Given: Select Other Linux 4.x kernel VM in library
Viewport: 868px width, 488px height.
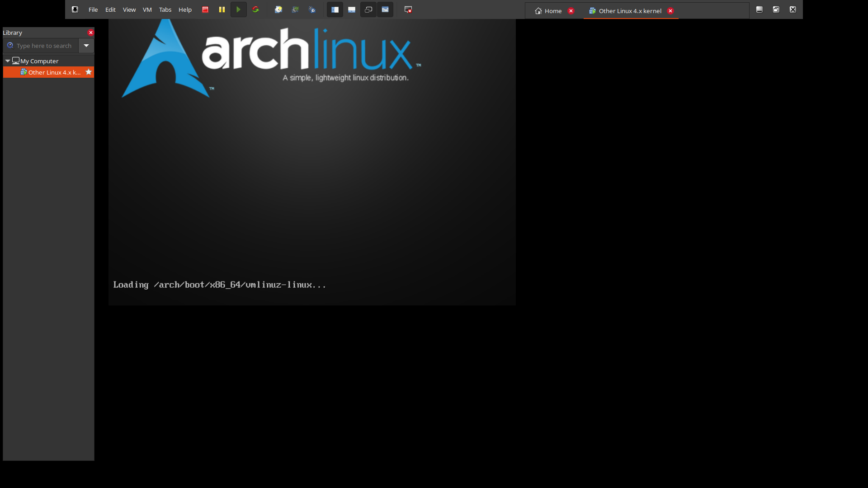Looking at the screenshot, I should (51, 72).
